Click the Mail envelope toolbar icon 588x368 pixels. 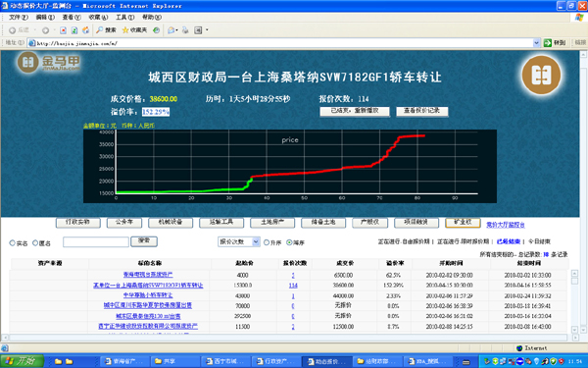(x=171, y=30)
